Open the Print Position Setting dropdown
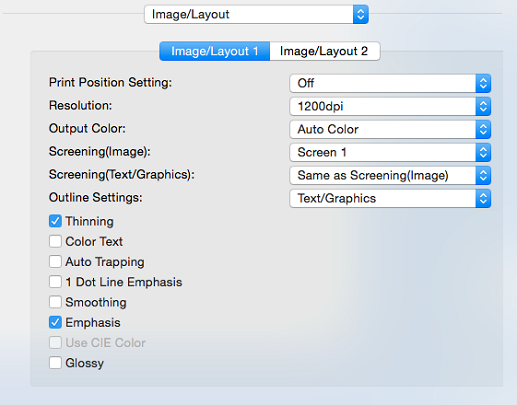The height and width of the screenshot is (405, 517). tap(390, 83)
